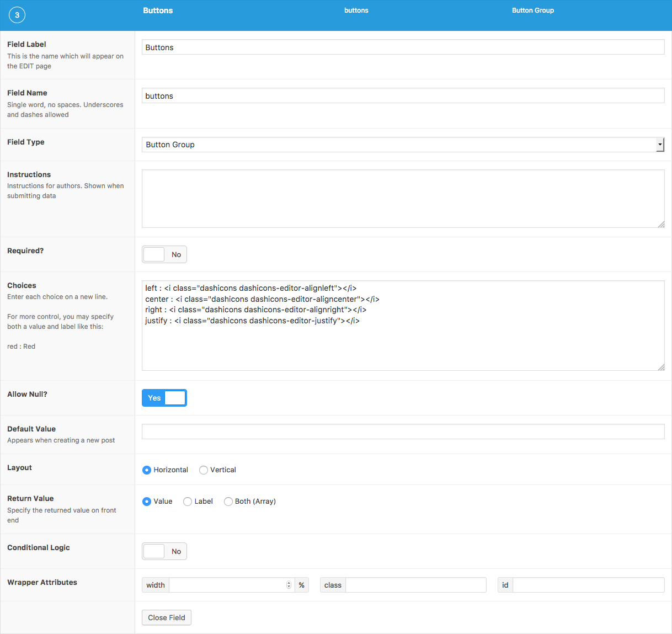Click the Buttons field title in header
The width and height of the screenshot is (672, 634).
158,10
